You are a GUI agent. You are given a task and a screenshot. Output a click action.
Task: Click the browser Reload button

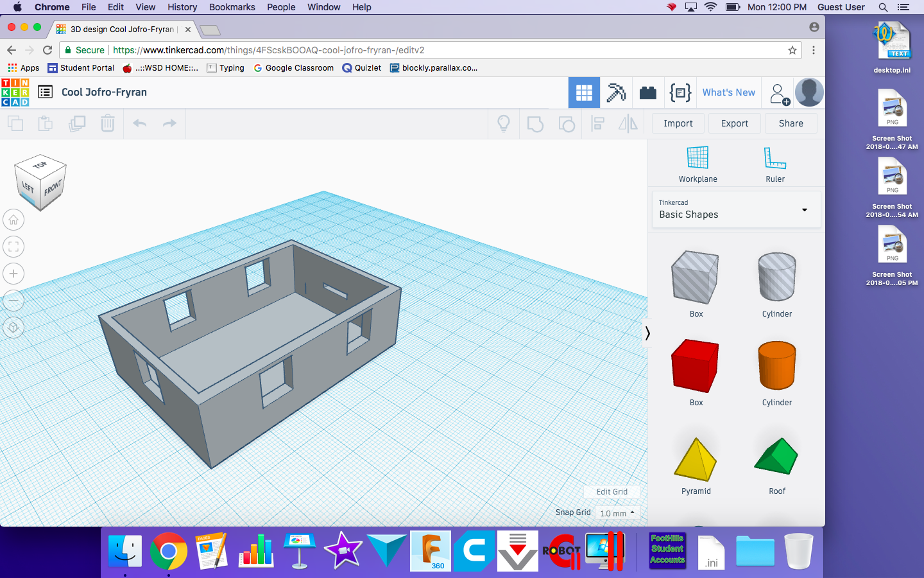[x=47, y=50]
